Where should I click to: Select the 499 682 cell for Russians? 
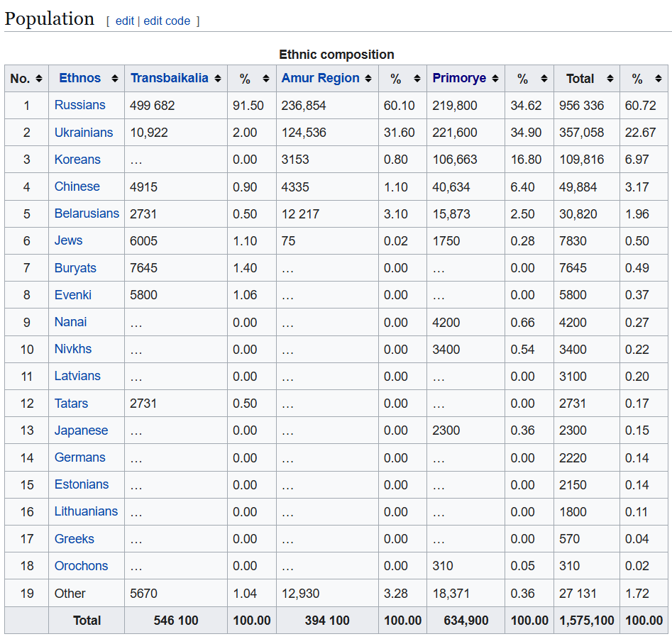coord(176,106)
